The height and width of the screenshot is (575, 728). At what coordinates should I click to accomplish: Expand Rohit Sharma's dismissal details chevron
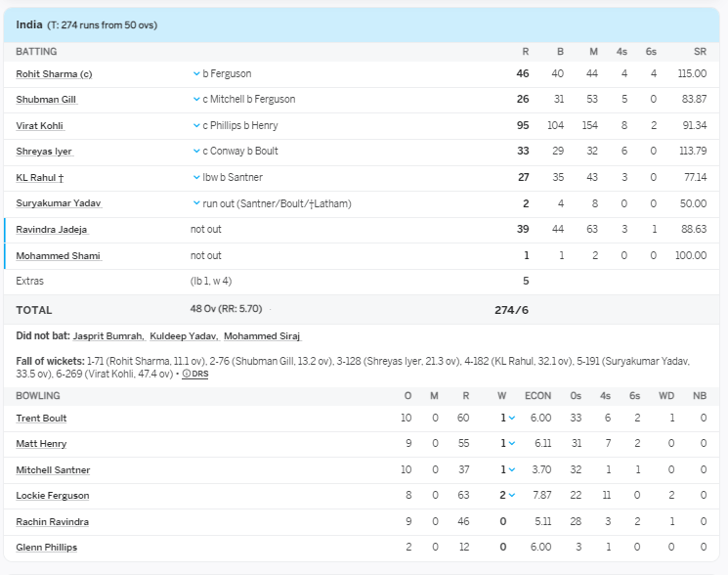[196, 73]
